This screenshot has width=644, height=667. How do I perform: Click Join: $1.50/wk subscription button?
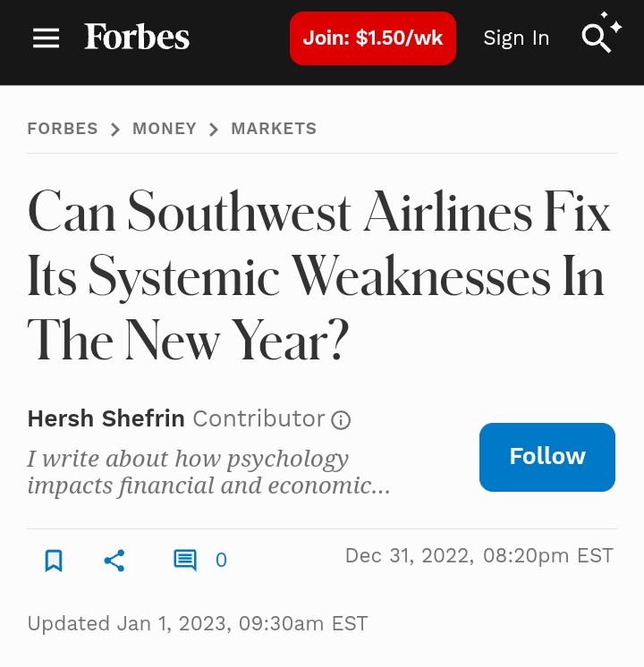(x=373, y=38)
